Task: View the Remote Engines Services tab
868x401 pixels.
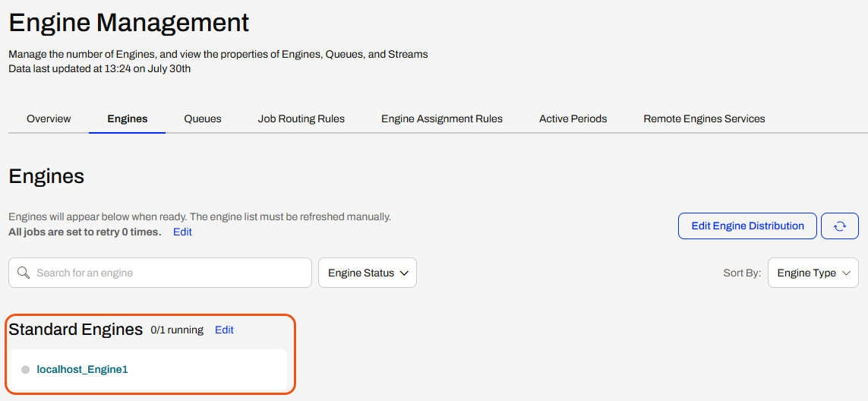Action: point(704,118)
